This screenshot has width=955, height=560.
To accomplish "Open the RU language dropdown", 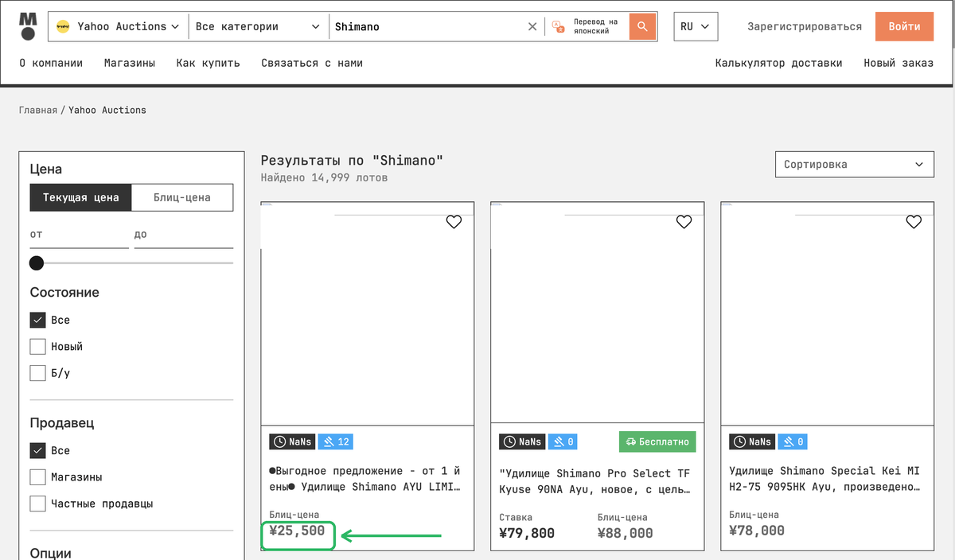I will click(696, 26).
